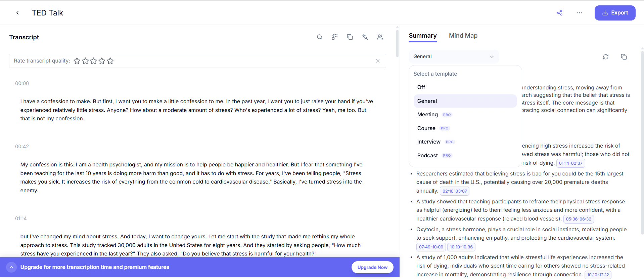
Task: Click the bullet starting "Researchers estimated that believing"
Action: coord(520,182)
